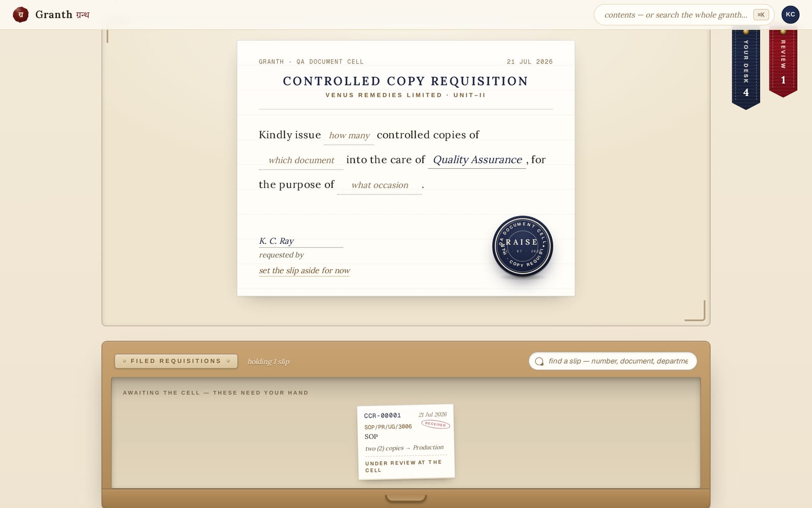Pull the drawer handle at the bottom
Image resolution: width=812 pixels, height=508 pixels.
pos(405,498)
